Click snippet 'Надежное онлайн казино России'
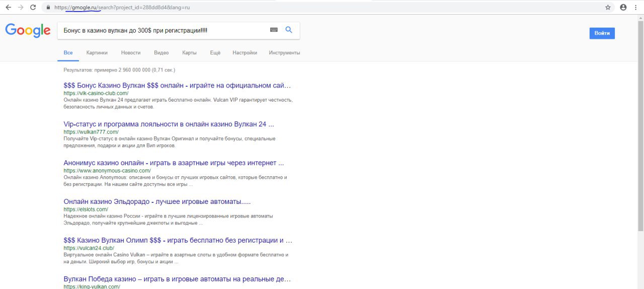Viewport: 644px width, 289px height. point(168,220)
